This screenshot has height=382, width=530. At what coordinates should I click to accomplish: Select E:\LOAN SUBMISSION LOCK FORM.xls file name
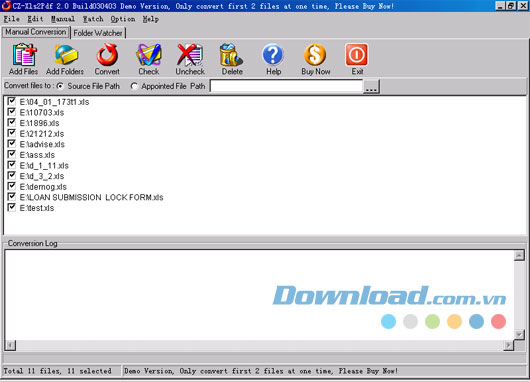tap(91, 197)
